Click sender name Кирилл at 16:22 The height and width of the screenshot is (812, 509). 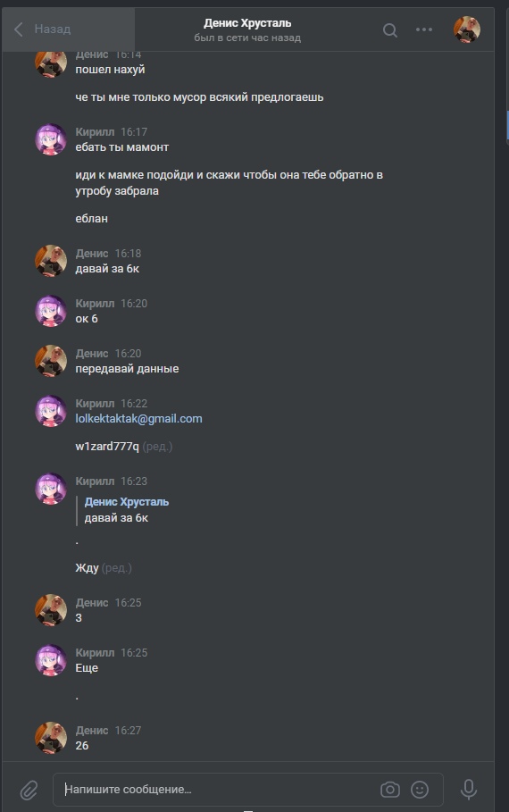click(x=95, y=404)
